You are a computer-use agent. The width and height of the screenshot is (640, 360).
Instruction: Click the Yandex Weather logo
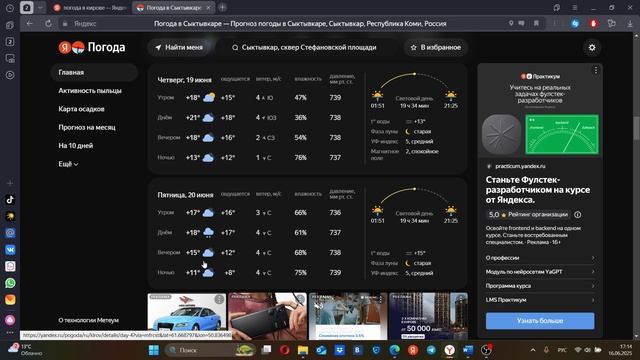click(x=92, y=47)
